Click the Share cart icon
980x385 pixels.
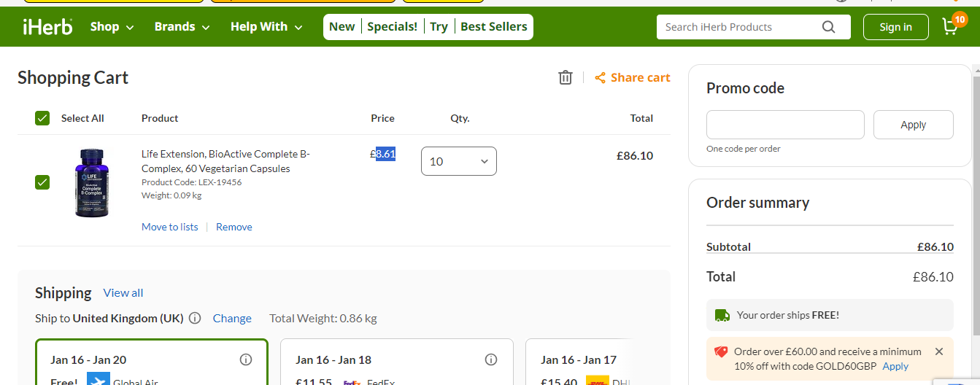point(600,78)
